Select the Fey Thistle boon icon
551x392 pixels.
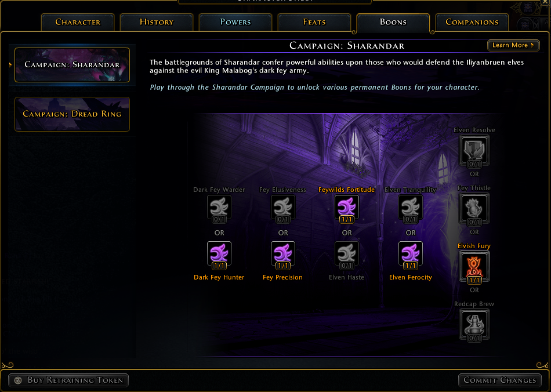474,209
